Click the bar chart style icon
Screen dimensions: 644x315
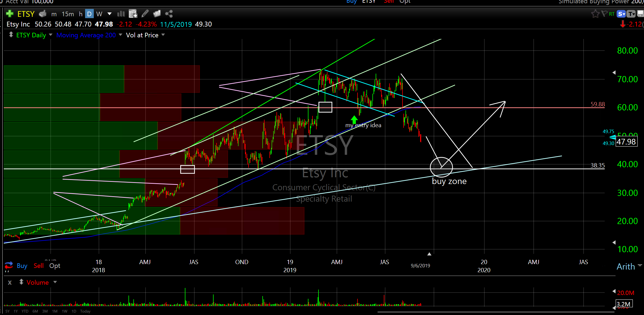(x=121, y=14)
